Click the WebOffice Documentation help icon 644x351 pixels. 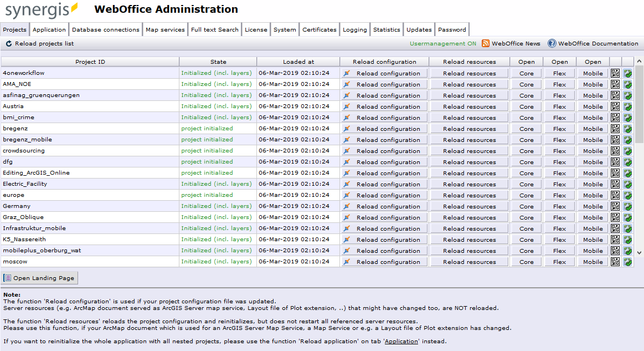click(x=551, y=43)
